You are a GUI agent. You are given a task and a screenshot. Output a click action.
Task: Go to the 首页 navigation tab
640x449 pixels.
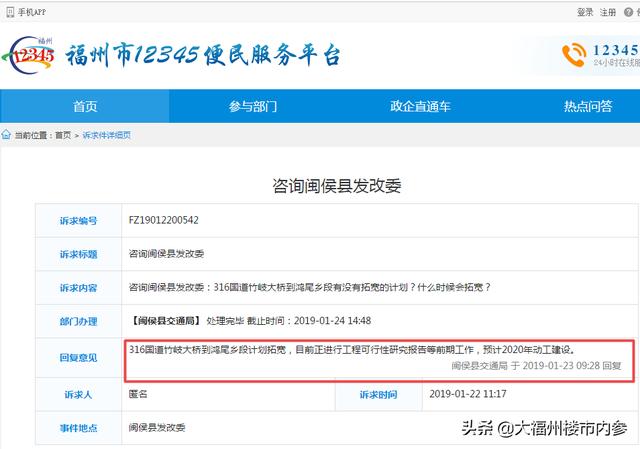(86, 107)
